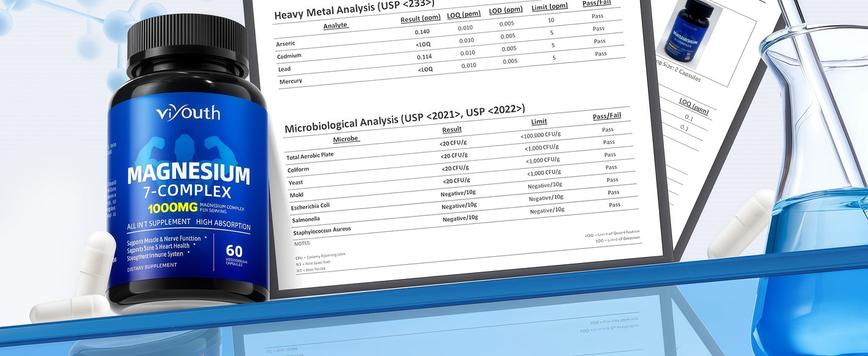Click the <100,000 CFU/g limit value
The height and width of the screenshot is (356, 868).
[540, 135]
